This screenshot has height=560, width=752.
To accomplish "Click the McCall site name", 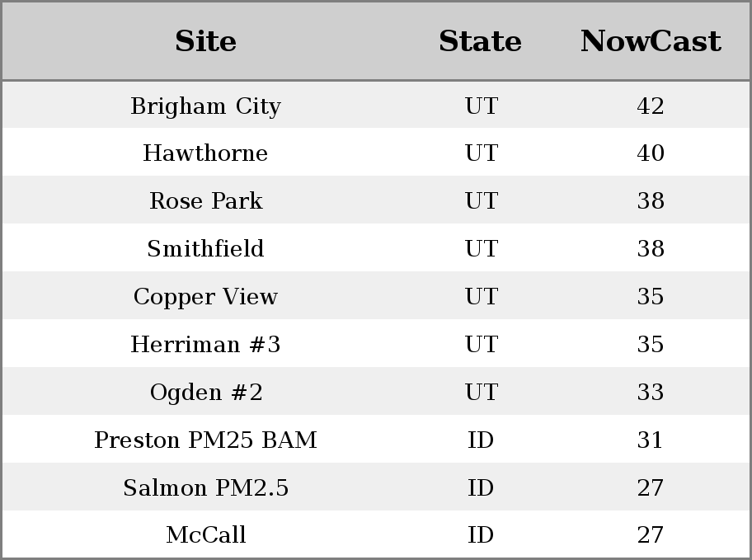I will click(205, 535).
